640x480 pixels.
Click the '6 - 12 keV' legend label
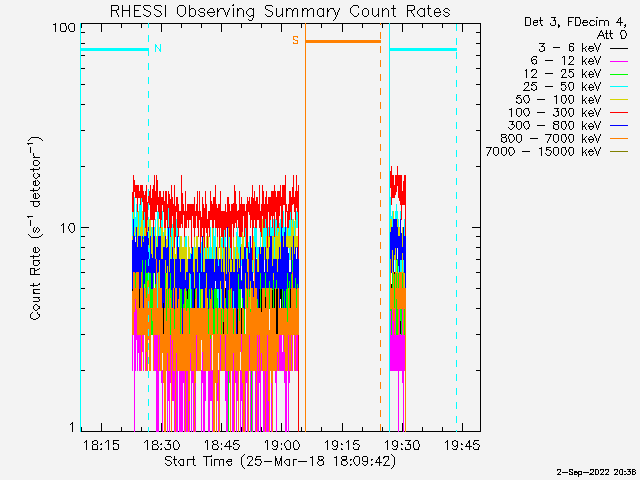coord(566,61)
